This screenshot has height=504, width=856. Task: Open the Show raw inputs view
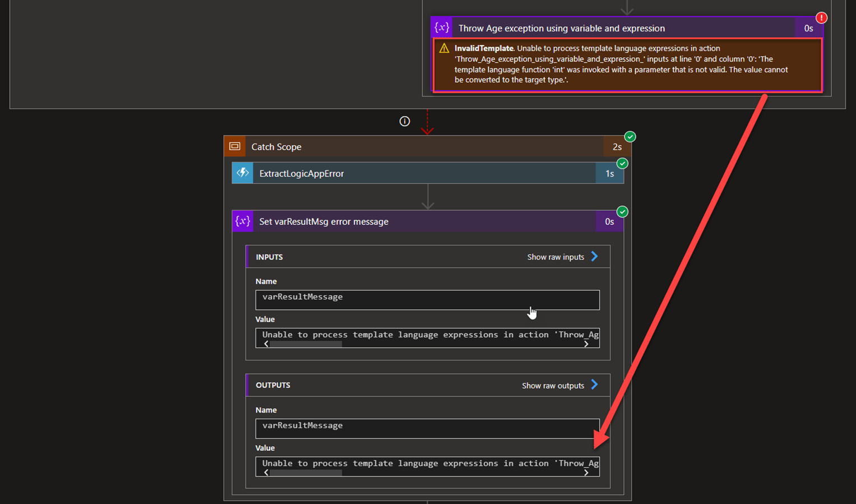(557, 257)
